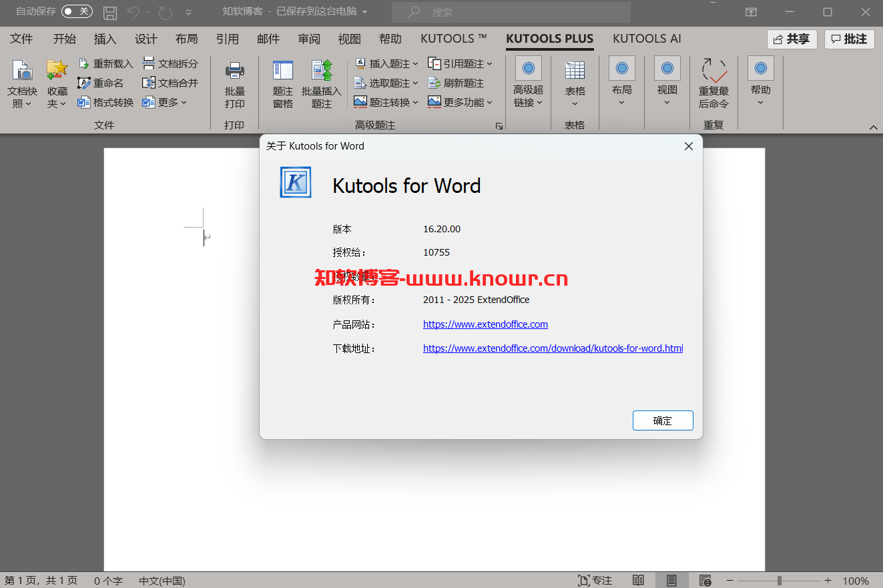Click the save icon in title bar

click(110, 12)
